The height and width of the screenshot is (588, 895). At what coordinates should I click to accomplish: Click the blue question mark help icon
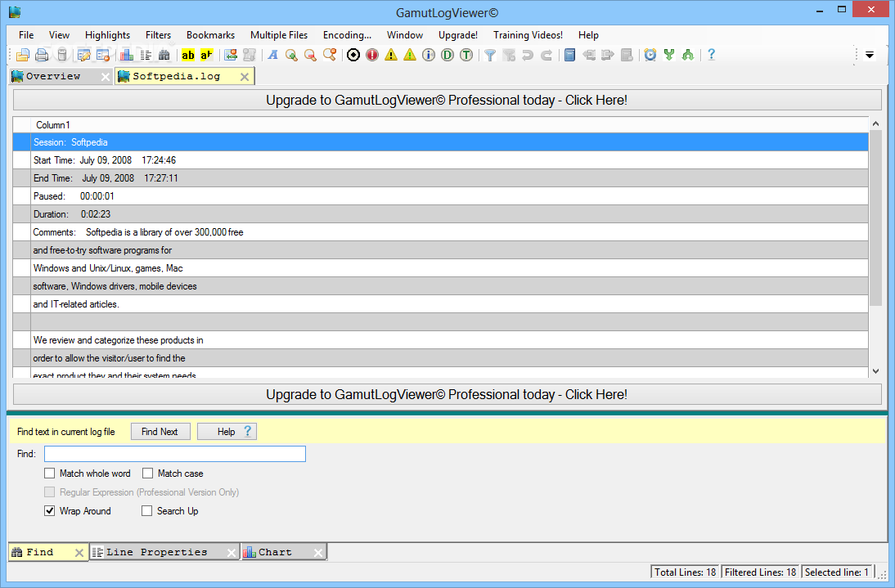click(711, 56)
